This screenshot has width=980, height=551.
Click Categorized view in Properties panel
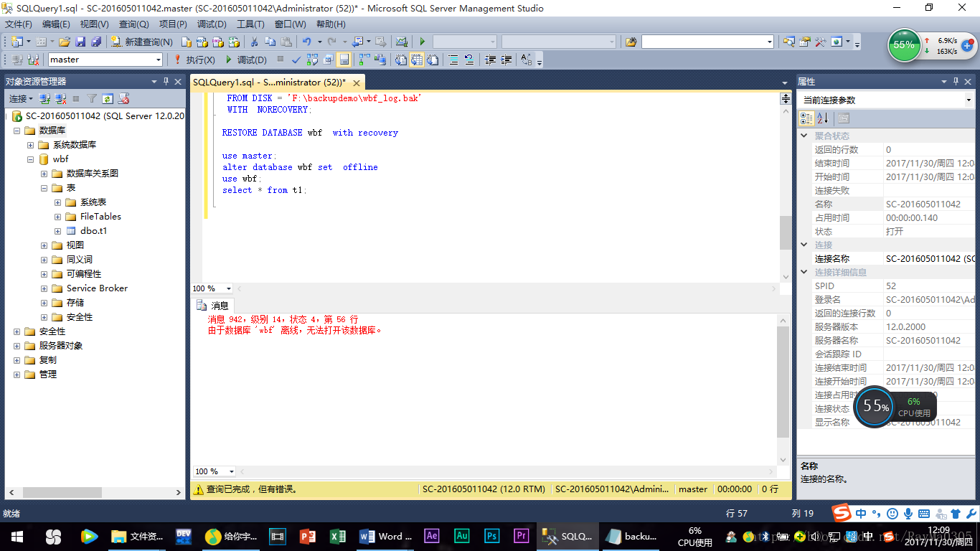pyautogui.click(x=807, y=118)
